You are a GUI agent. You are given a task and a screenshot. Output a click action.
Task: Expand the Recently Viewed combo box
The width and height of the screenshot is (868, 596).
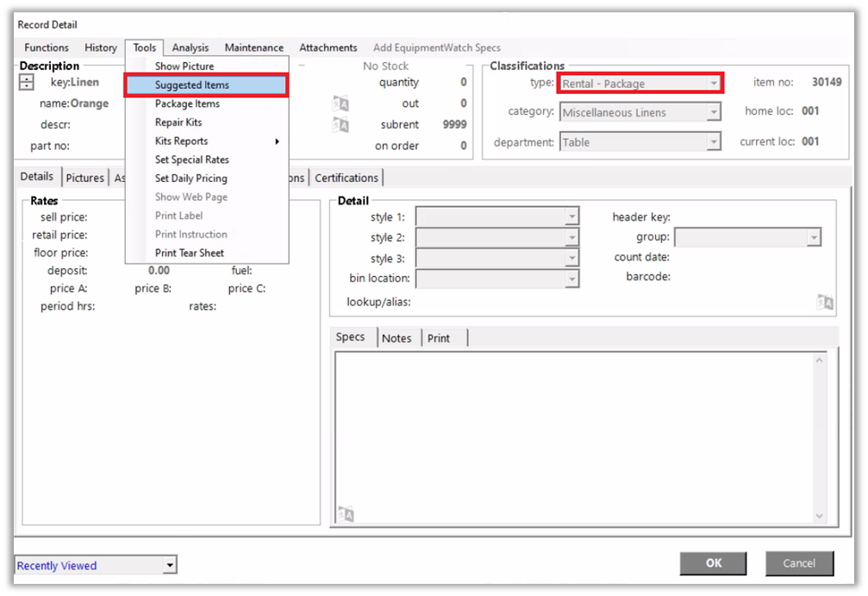tap(170, 566)
